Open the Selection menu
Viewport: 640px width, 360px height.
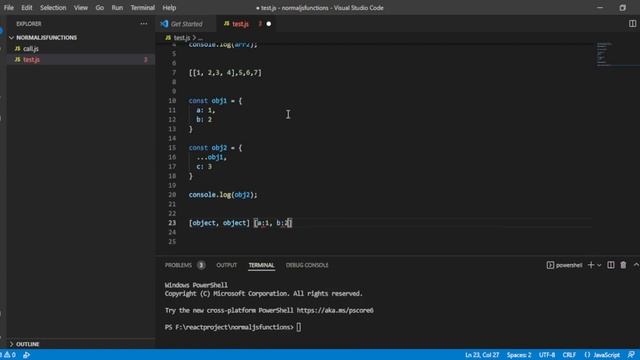[x=53, y=8]
